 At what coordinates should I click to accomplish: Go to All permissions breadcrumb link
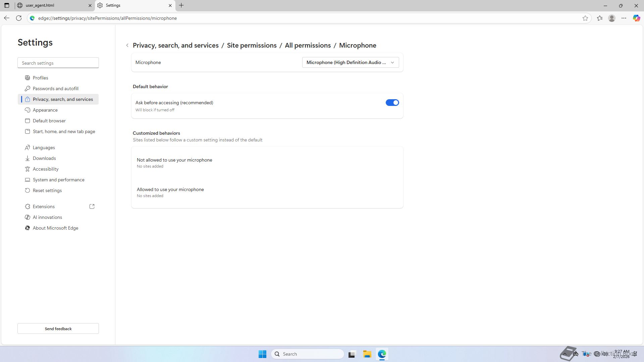(308, 45)
